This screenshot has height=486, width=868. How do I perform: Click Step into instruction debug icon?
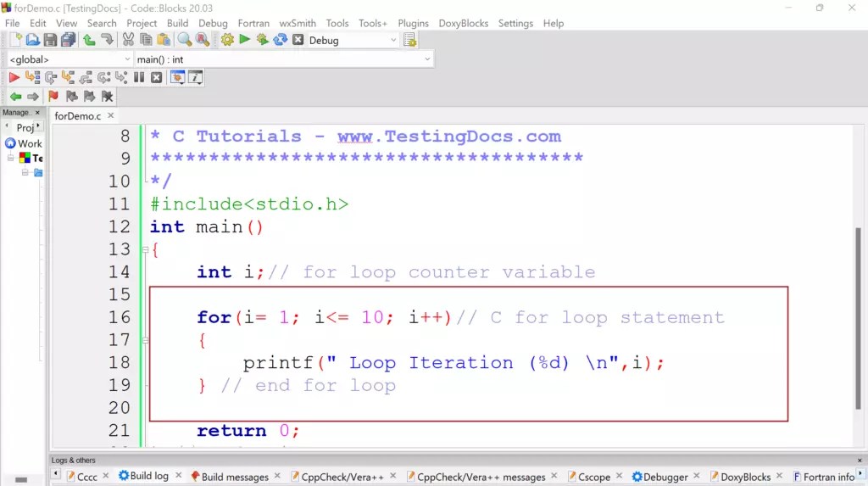point(121,77)
